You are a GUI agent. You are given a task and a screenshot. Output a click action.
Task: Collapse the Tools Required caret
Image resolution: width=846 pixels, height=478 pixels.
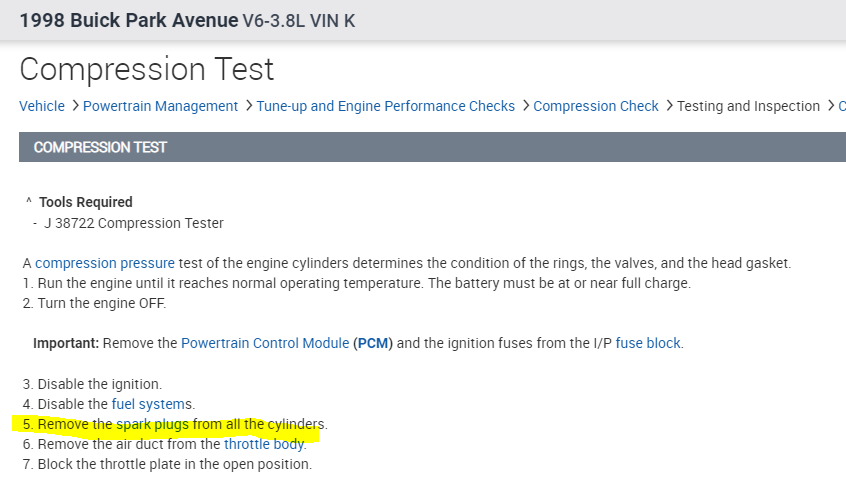tap(29, 203)
